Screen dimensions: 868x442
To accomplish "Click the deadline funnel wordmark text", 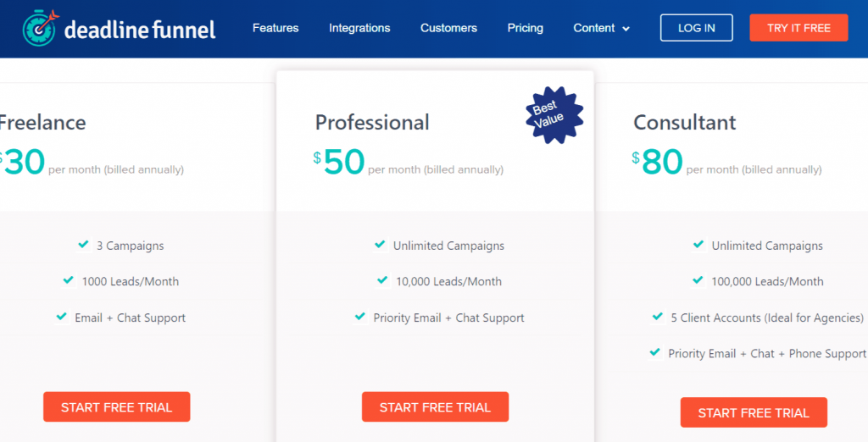I will pyautogui.click(x=140, y=29).
